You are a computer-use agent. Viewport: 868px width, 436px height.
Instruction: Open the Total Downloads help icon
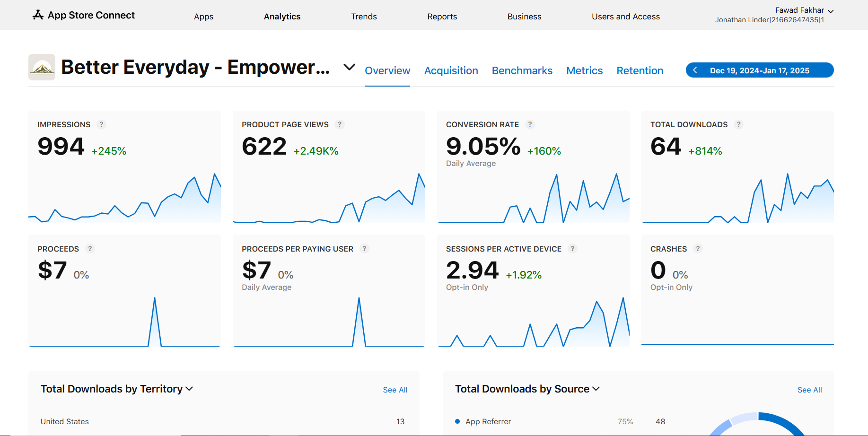(x=738, y=124)
